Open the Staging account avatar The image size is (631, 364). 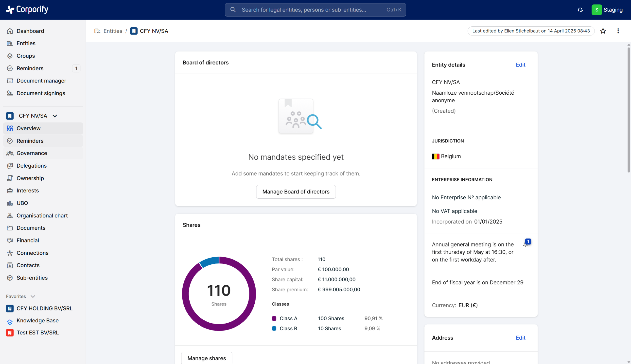[596, 10]
